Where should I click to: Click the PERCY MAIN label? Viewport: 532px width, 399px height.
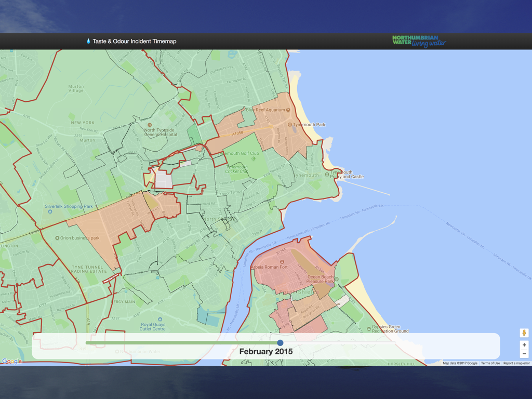[123, 302]
